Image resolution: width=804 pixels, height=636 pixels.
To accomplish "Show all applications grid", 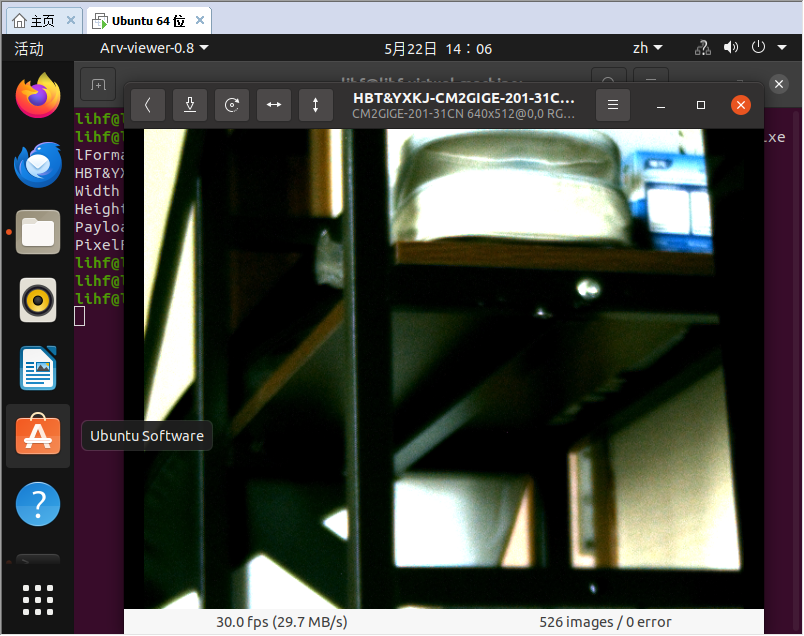I will point(38,600).
